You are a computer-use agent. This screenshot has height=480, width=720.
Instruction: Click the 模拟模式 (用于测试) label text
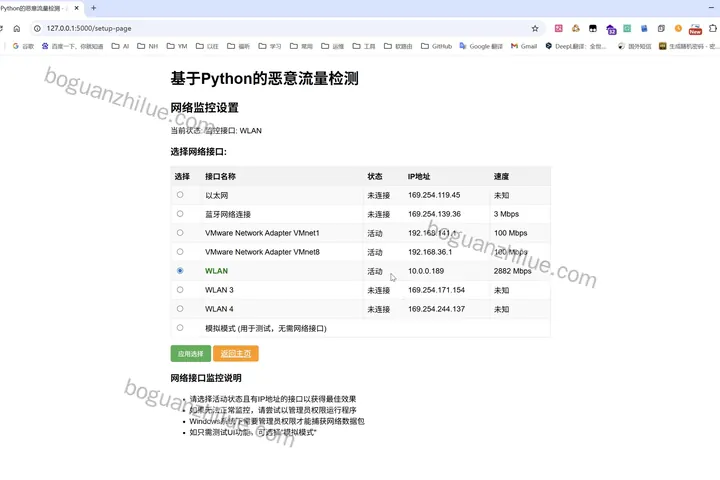(266, 328)
